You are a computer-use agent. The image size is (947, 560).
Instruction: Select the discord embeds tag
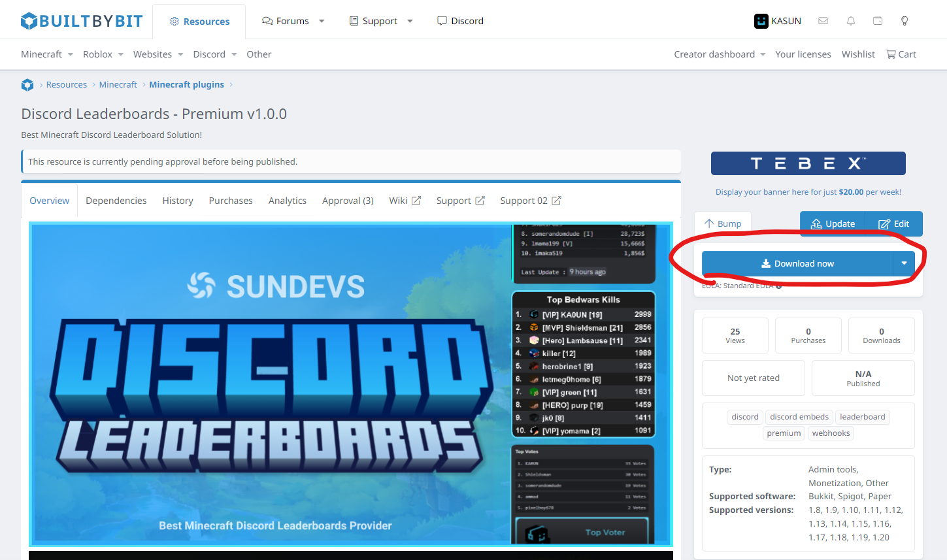pos(799,417)
